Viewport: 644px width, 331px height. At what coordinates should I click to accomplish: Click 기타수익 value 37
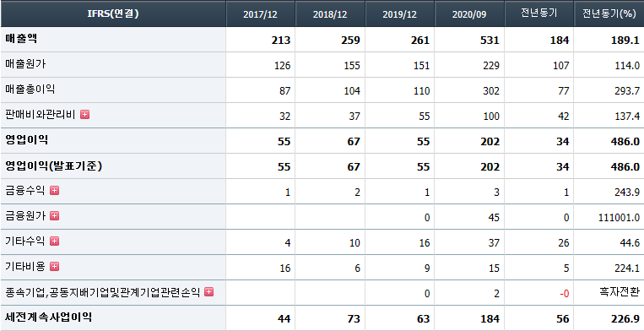click(x=494, y=243)
